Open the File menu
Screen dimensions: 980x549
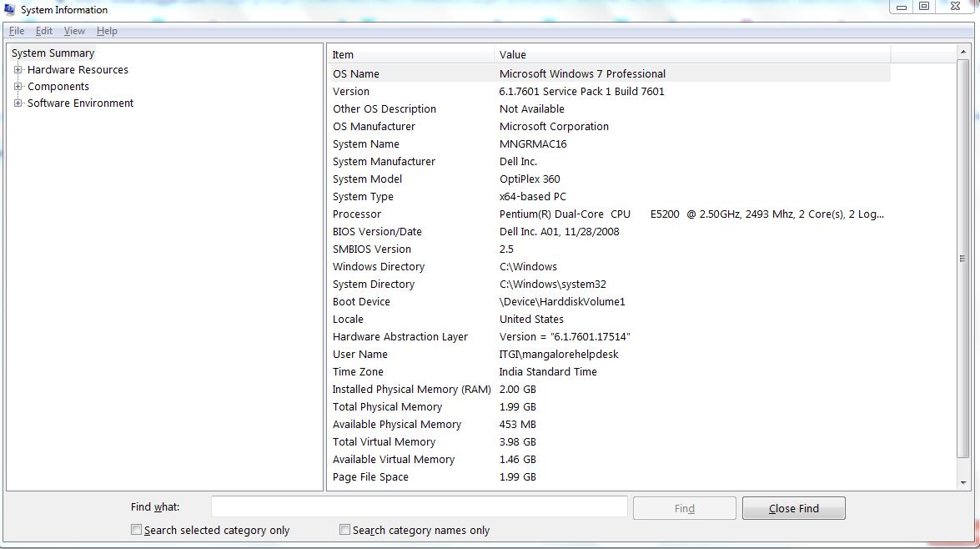pyautogui.click(x=16, y=31)
